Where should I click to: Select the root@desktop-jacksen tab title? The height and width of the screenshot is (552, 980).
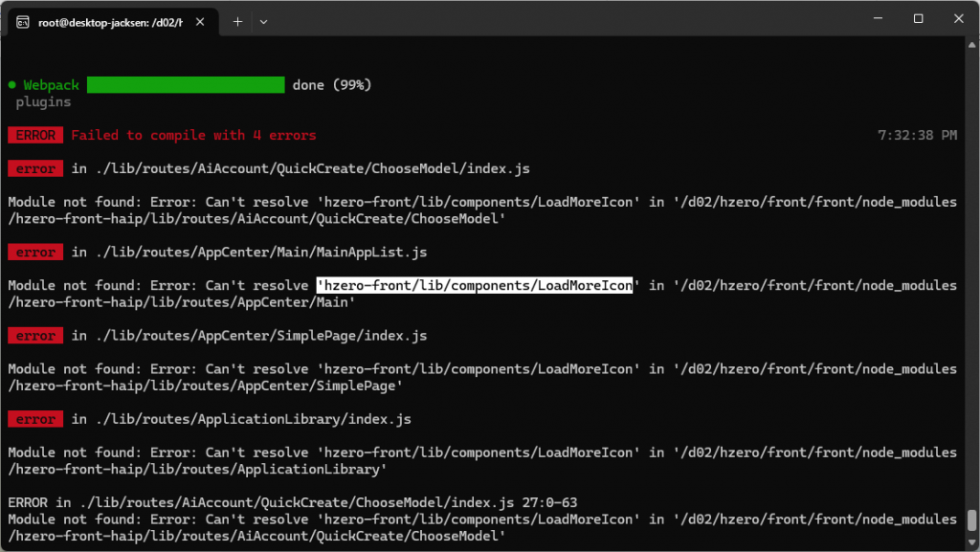click(x=110, y=22)
